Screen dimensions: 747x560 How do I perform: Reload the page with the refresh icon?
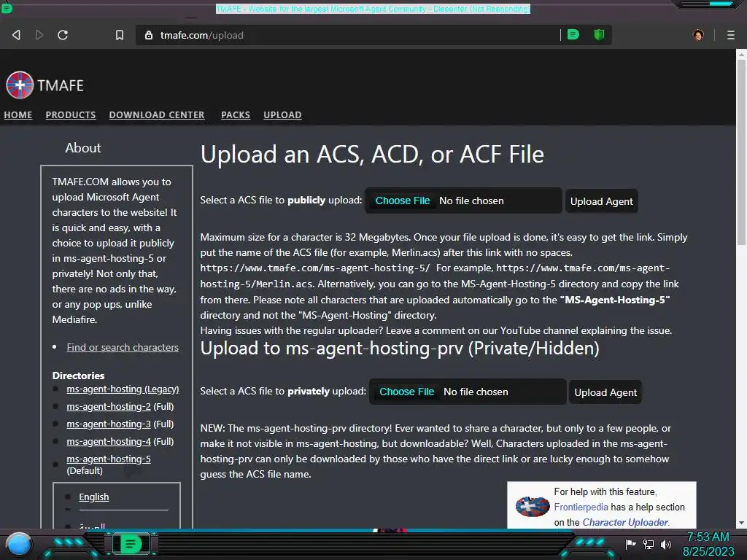(x=63, y=35)
